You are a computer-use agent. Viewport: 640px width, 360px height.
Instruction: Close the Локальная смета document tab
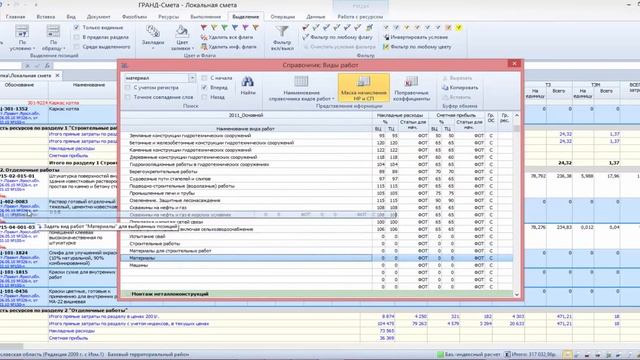58,76
